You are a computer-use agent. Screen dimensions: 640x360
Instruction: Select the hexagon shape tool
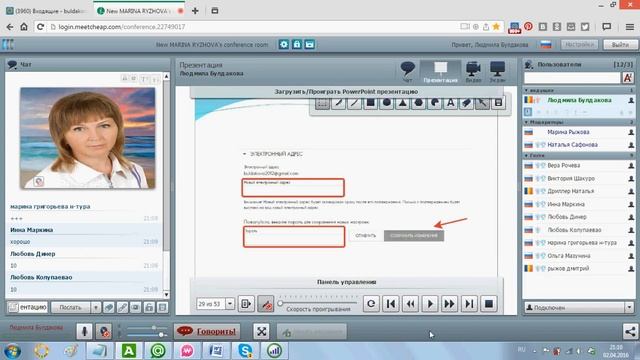(418, 103)
